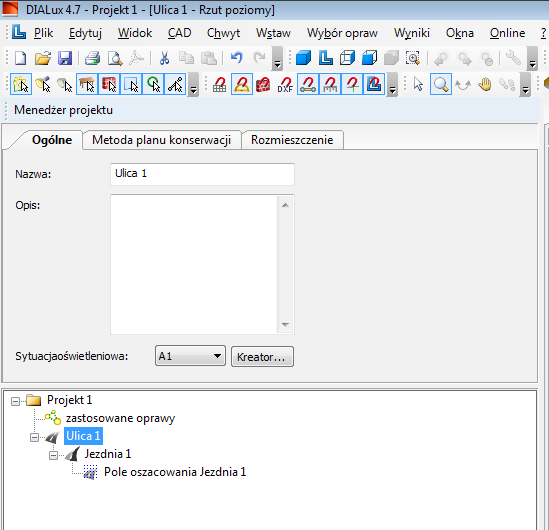Open the Wybór opraw menu
Screen dimensions: 549x530
342,33
